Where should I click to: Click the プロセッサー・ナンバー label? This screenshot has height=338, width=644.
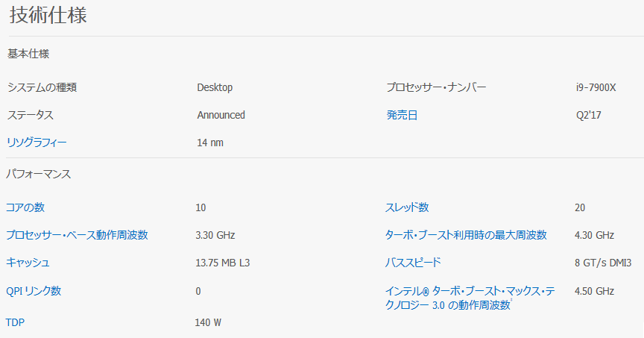click(x=436, y=87)
